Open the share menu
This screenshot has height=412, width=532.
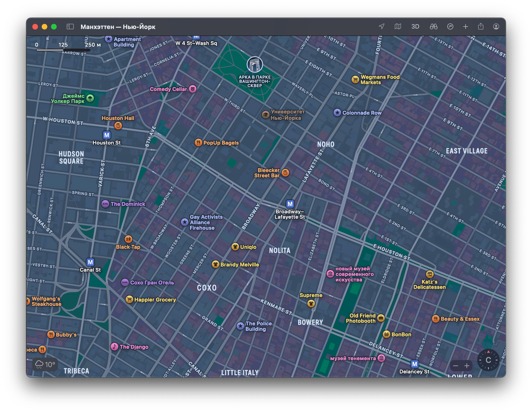click(481, 26)
